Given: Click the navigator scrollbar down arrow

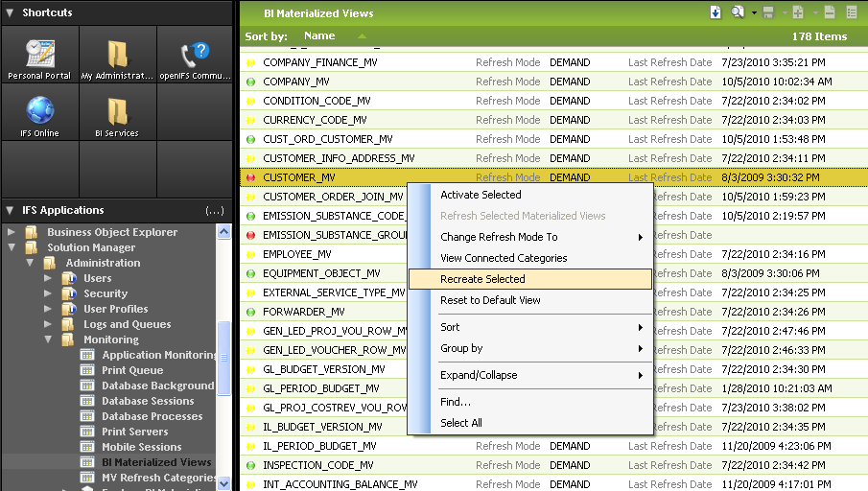Looking at the screenshot, I should pyautogui.click(x=223, y=483).
